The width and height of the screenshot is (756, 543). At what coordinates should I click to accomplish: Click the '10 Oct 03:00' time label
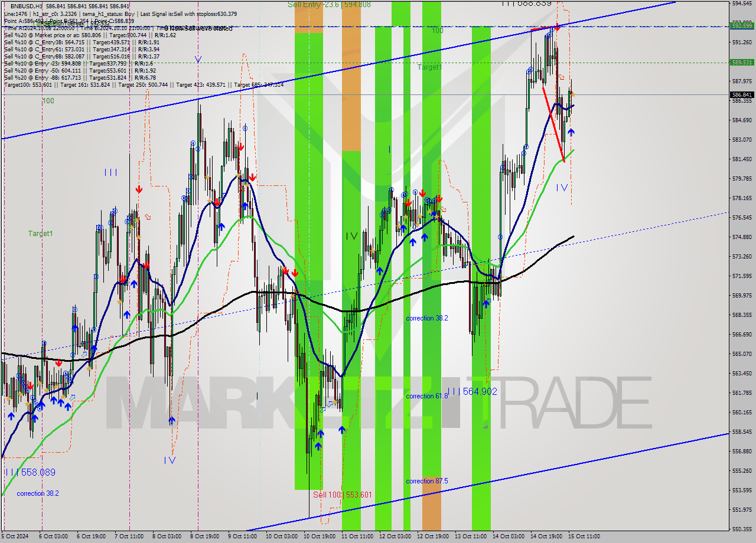[x=281, y=537]
